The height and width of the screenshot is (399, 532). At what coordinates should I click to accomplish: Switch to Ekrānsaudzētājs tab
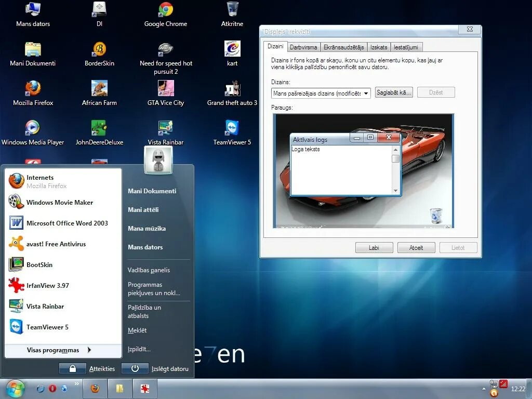(x=343, y=47)
